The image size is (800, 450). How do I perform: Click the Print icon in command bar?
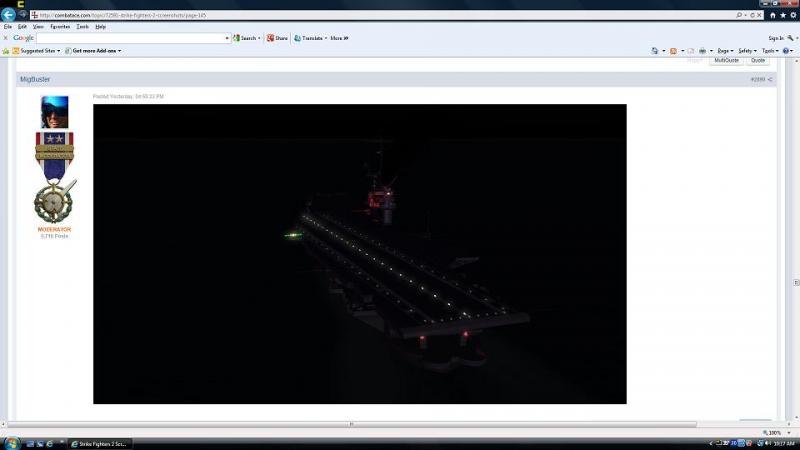tap(703, 51)
